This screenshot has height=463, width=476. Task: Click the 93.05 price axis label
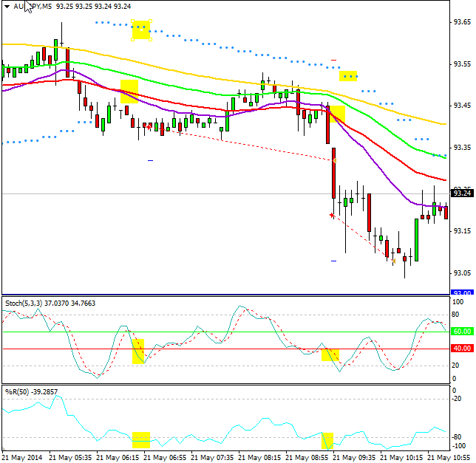(463, 273)
